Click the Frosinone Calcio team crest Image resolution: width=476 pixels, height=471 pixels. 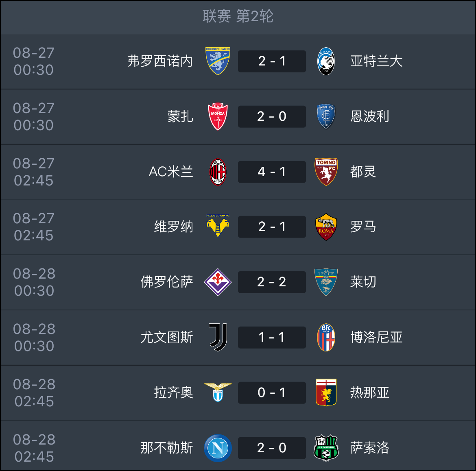point(218,61)
